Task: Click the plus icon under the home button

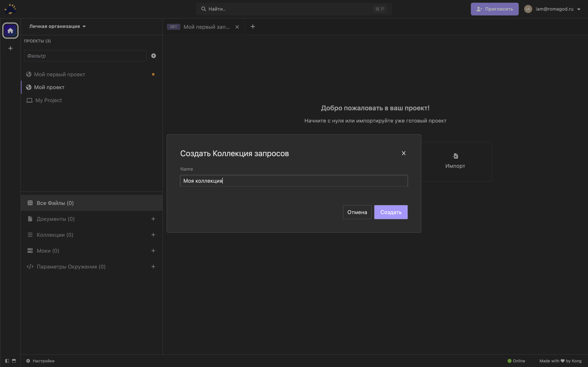Action: pos(10,48)
